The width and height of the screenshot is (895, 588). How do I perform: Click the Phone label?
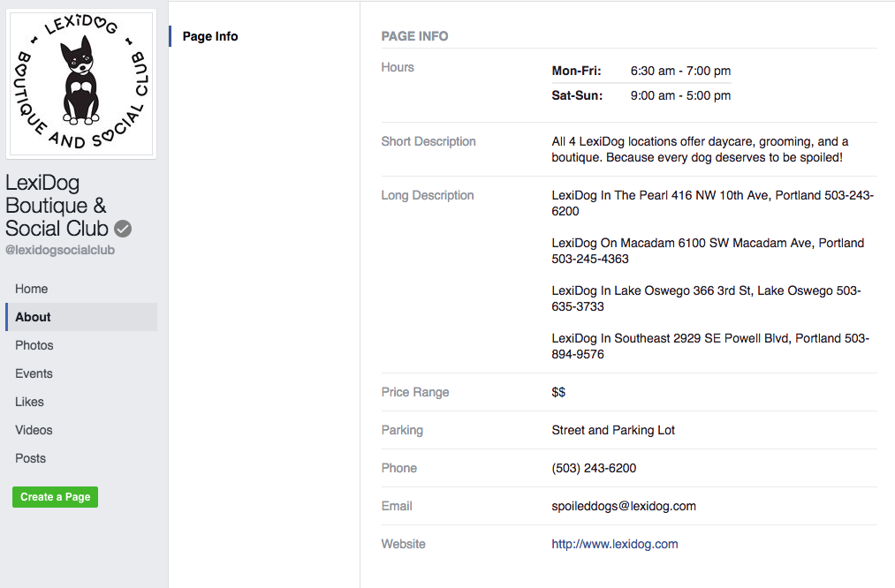399,468
